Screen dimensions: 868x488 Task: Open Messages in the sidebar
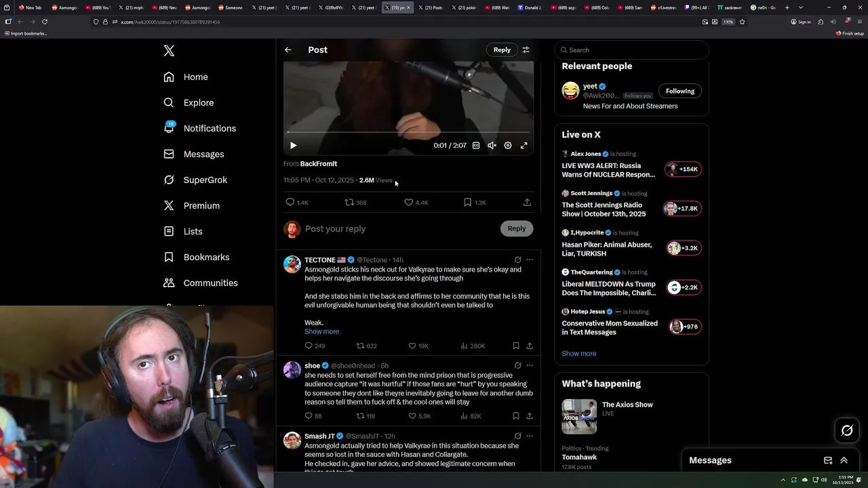(193, 155)
